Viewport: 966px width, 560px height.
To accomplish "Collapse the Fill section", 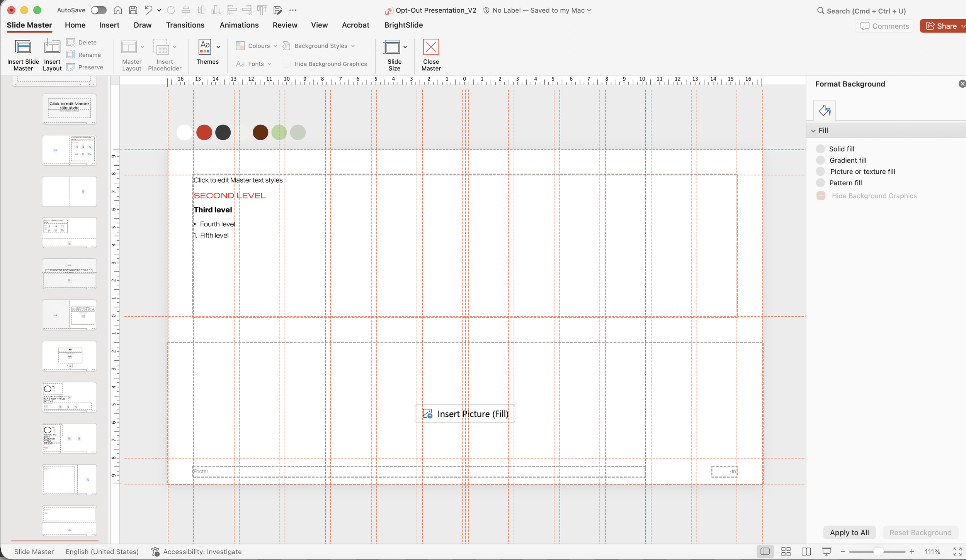I will pos(813,131).
